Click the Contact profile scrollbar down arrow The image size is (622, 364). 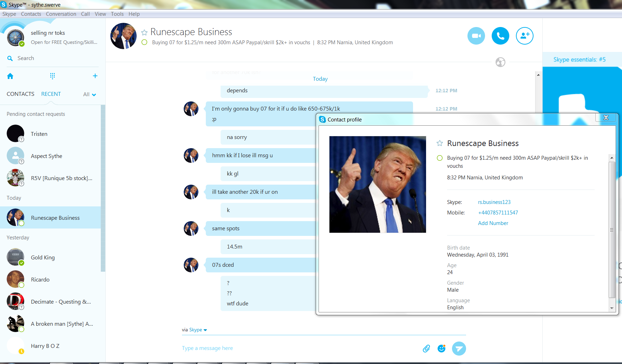tap(612, 308)
